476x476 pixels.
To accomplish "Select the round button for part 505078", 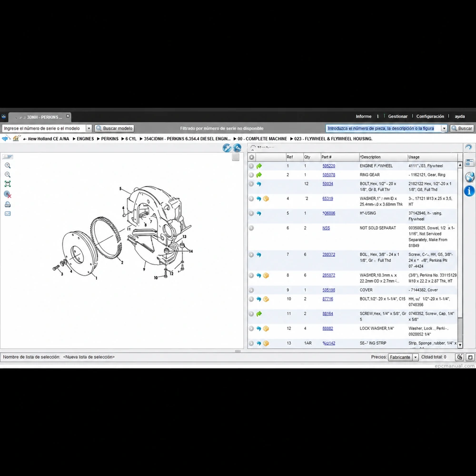I will 251,175.
